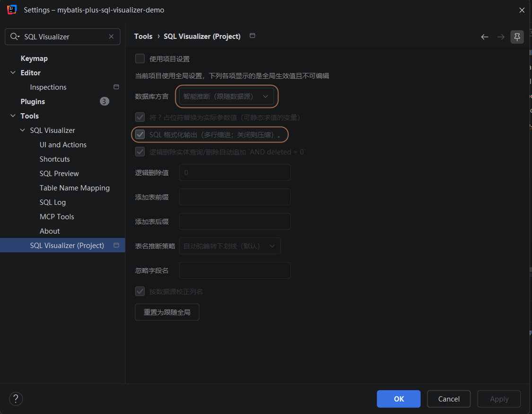Click Tools in the breadcrumb

click(143, 36)
